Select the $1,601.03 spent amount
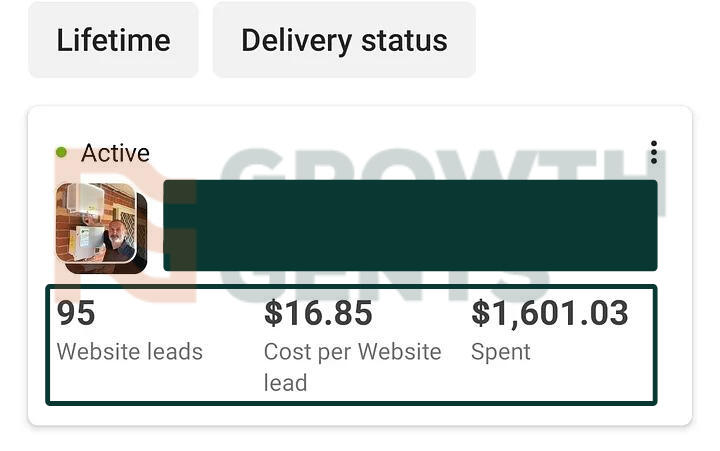The image size is (720, 451). point(550,314)
